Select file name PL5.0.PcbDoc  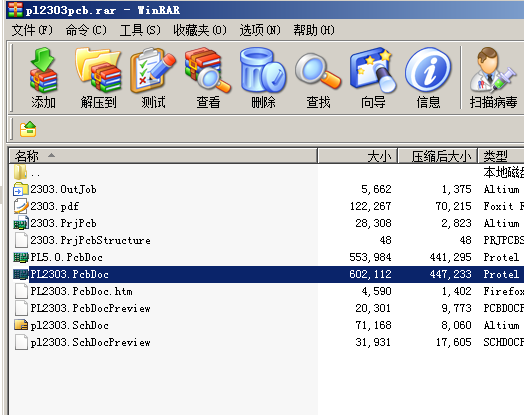67,257
